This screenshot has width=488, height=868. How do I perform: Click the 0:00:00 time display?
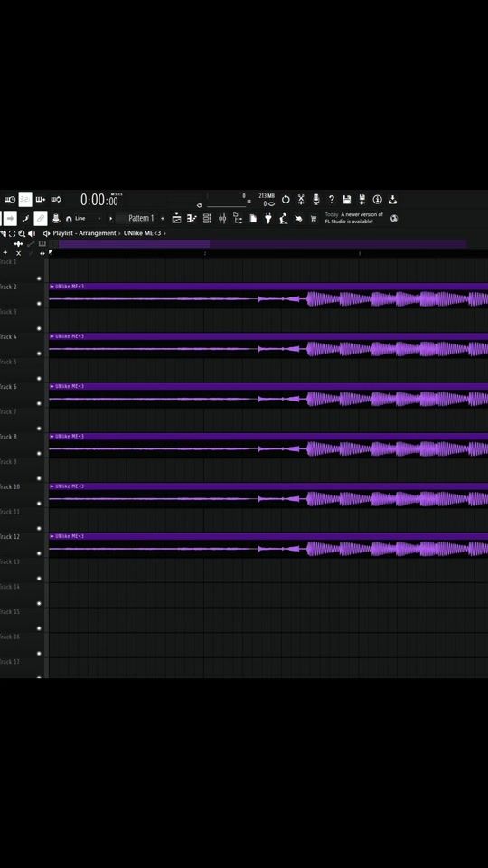coord(99,200)
